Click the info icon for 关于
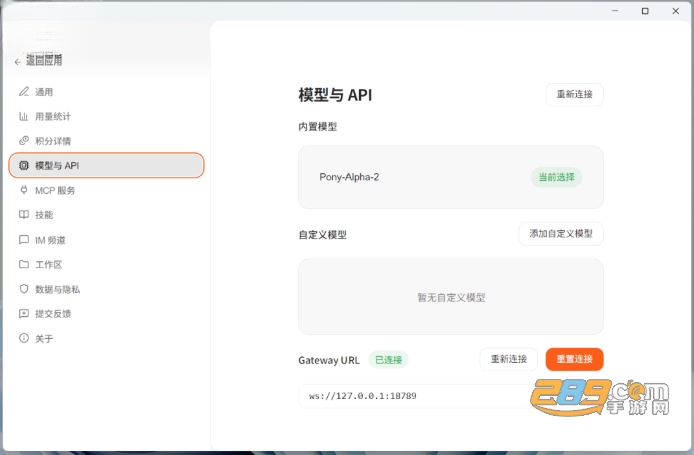 pos(24,338)
